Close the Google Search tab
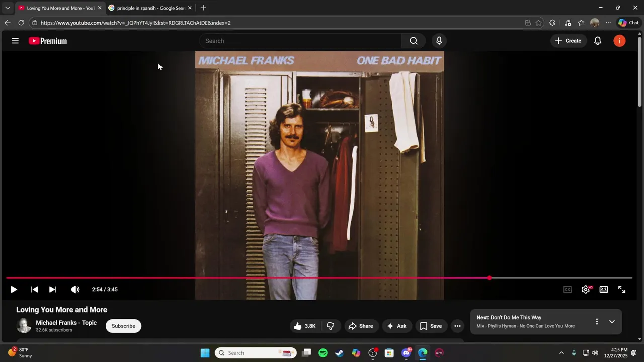 (x=190, y=8)
